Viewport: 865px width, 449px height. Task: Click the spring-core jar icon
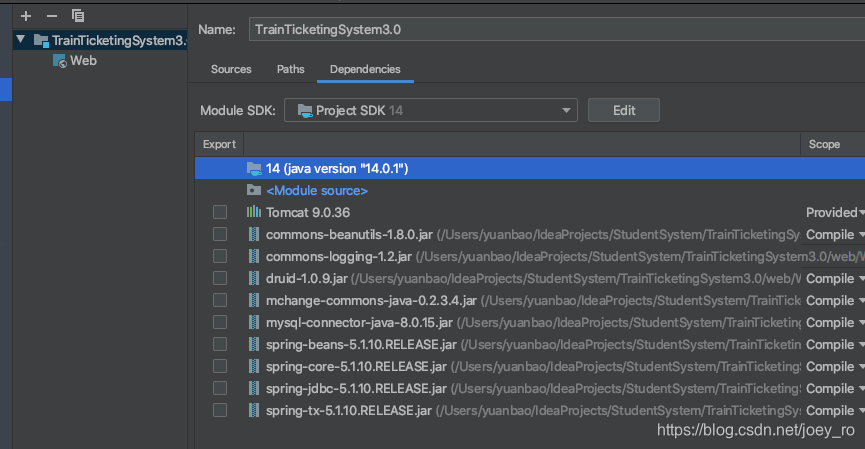point(254,367)
